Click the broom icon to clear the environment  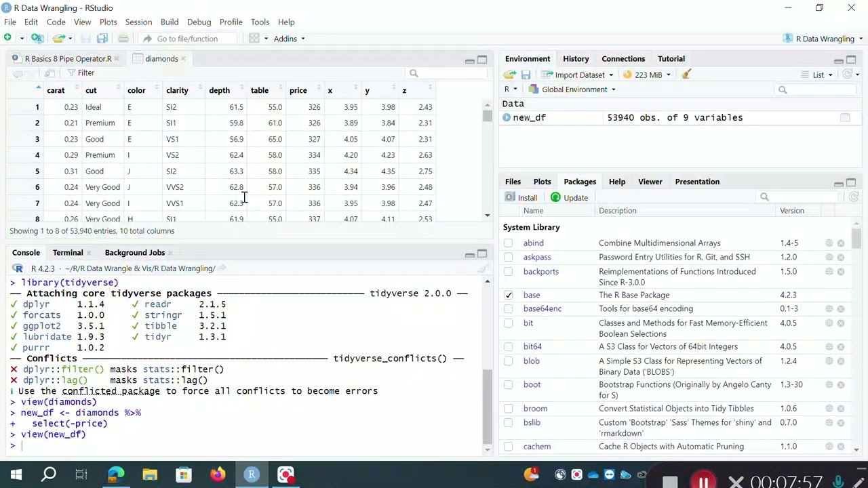(x=686, y=75)
